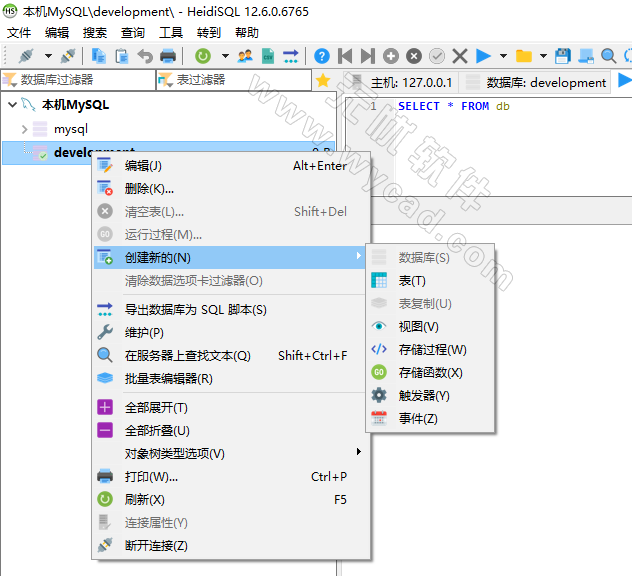Create new 表(T) from submenu
632x576 pixels.
tap(430, 281)
